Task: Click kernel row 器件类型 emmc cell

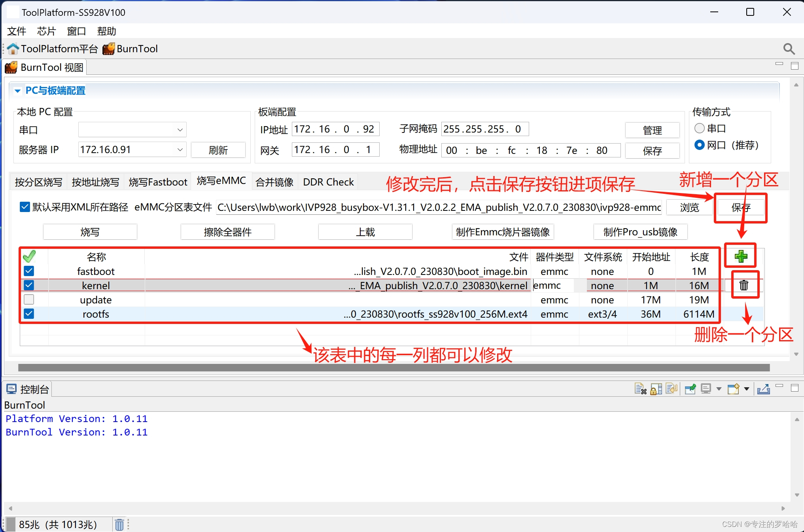Action: point(554,286)
